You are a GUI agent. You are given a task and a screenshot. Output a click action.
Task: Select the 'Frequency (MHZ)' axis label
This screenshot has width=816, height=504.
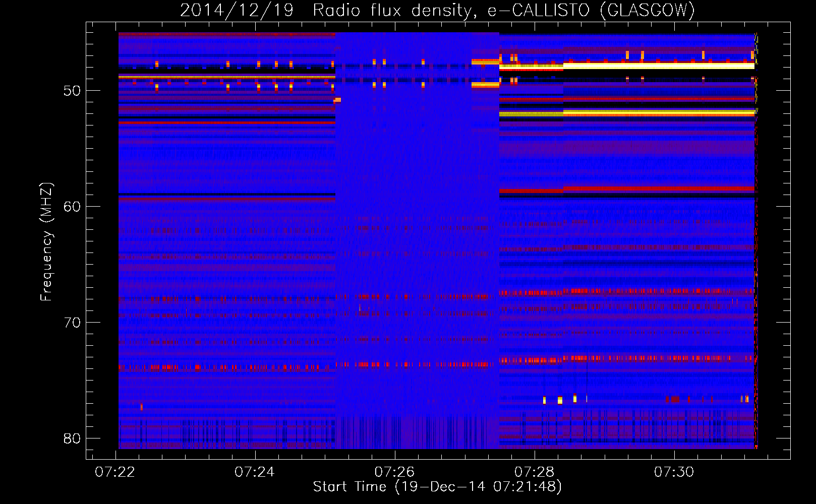point(46,242)
